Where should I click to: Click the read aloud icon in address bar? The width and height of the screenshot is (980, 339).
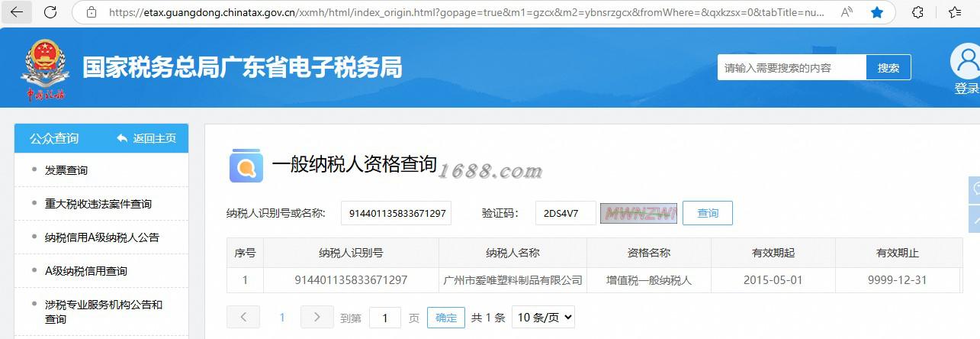pos(847,12)
